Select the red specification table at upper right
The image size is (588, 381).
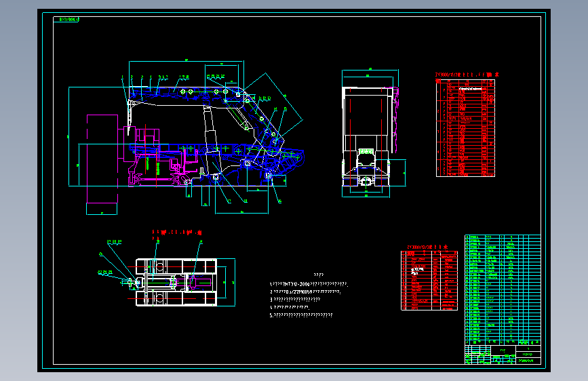(465, 127)
